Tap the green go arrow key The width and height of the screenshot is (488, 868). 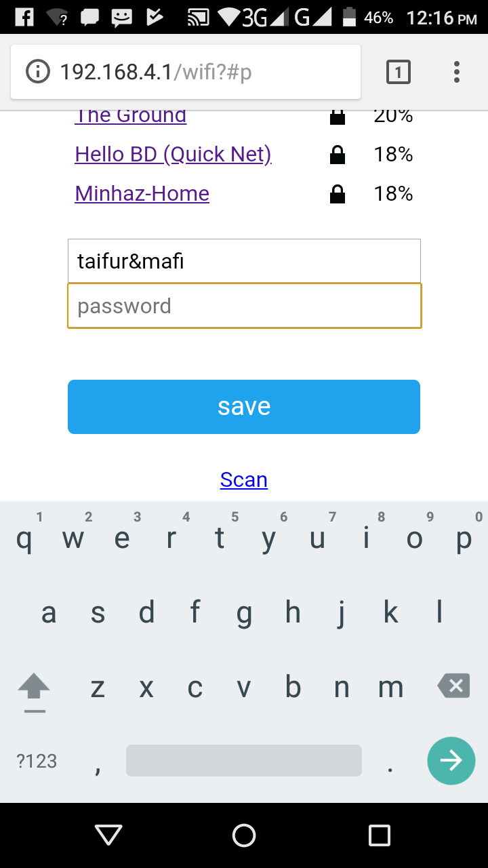tap(451, 761)
